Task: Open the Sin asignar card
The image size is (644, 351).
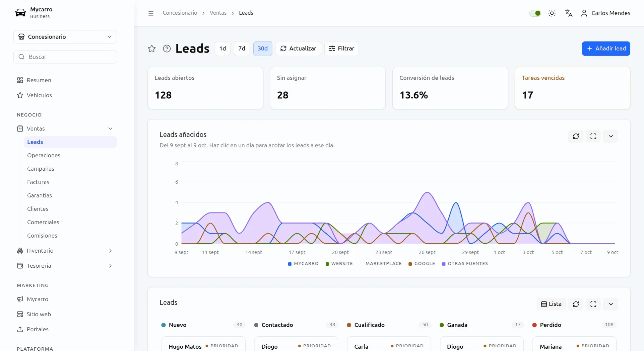Action: 328,88
